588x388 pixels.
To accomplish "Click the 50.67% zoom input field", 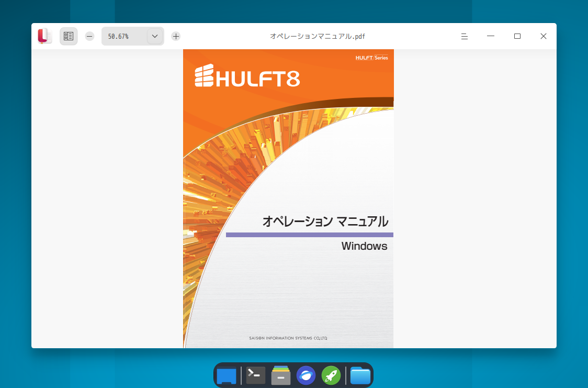I will 124,37.
